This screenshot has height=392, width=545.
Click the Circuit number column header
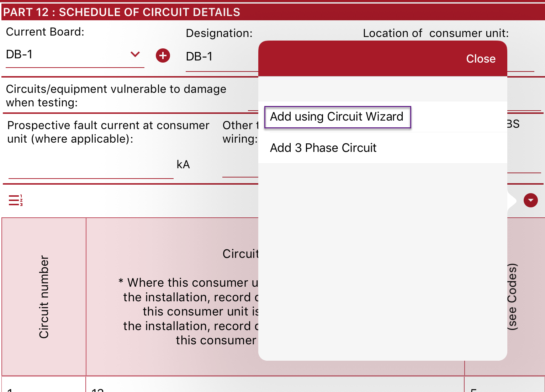(43, 296)
